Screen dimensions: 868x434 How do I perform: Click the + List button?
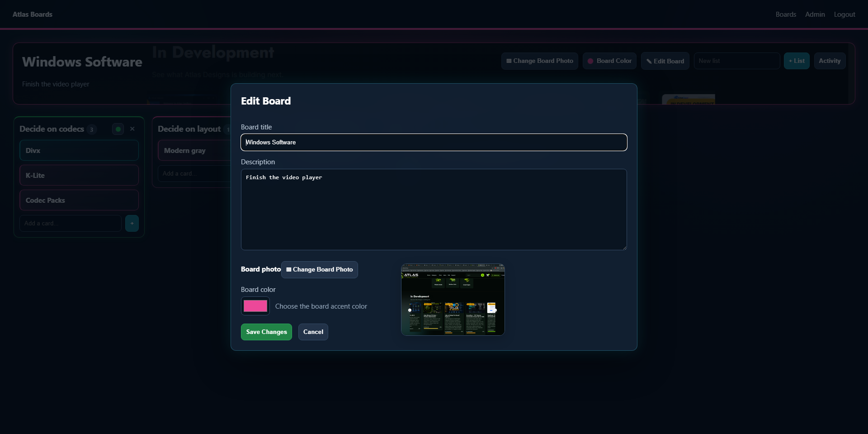[x=797, y=61]
